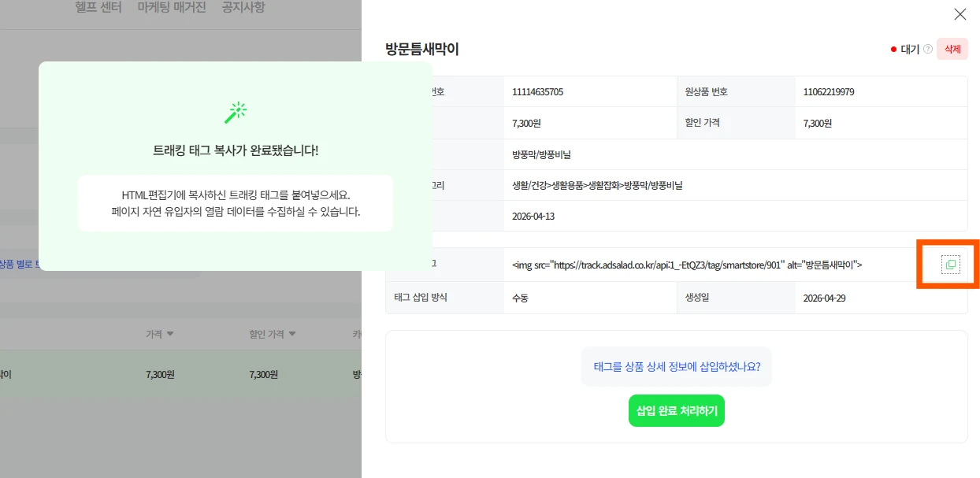Click the 생활/건강 category path text
Screen dimensions: 980x478
(x=596, y=186)
